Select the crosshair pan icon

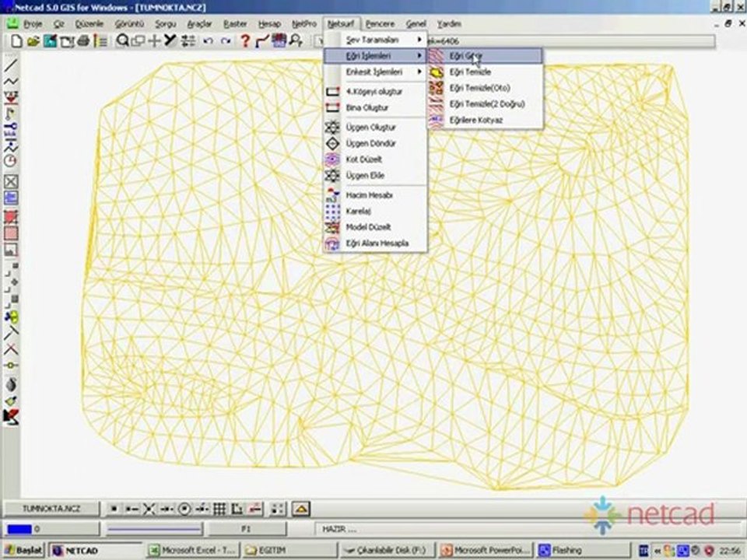pos(154,41)
